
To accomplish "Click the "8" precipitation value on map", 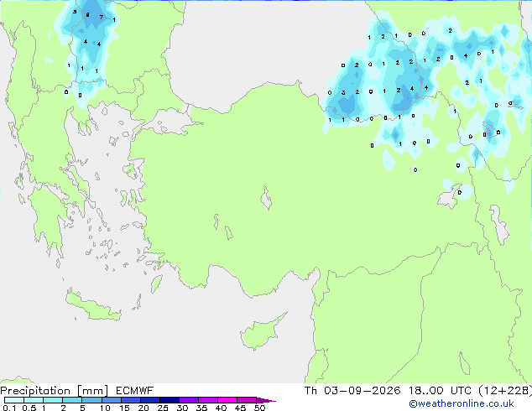I will (x=87, y=14).
